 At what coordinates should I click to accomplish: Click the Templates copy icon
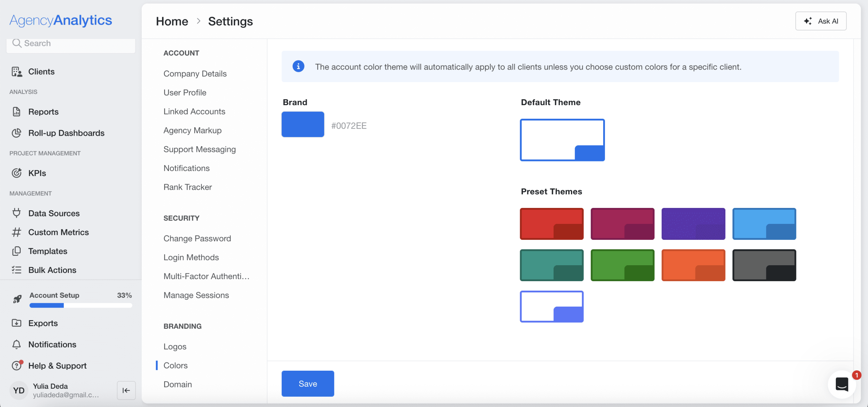17,251
